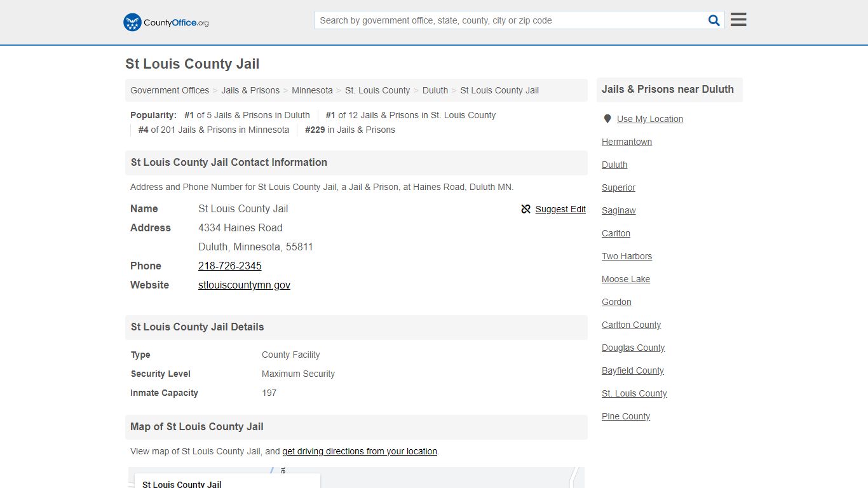868x488 pixels.
Task: Click the Suggest Edit icon
Action: click(526, 209)
